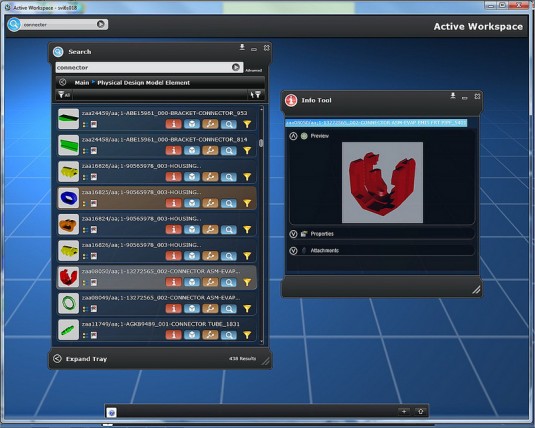
Task: Click Main in the breadcrumb
Action: click(x=82, y=83)
